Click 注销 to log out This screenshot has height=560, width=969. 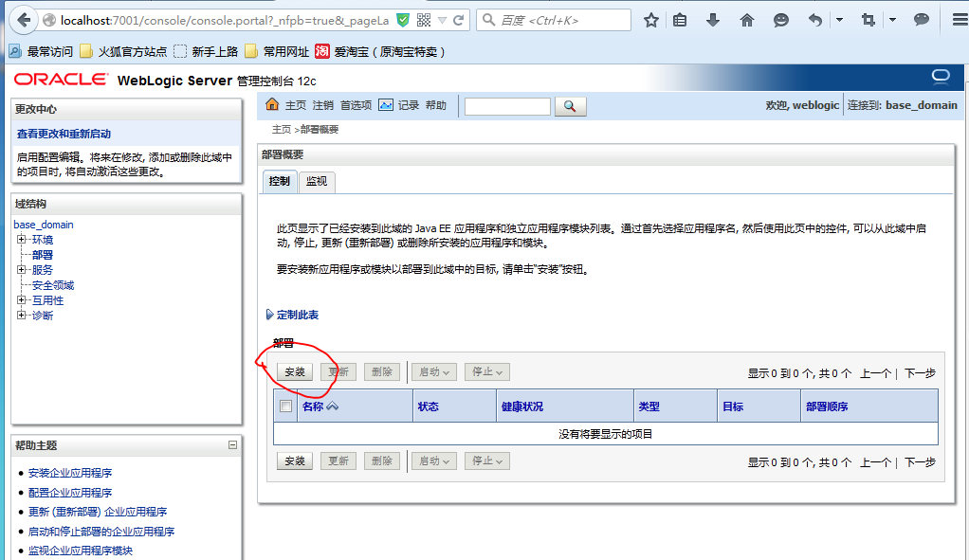322,105
